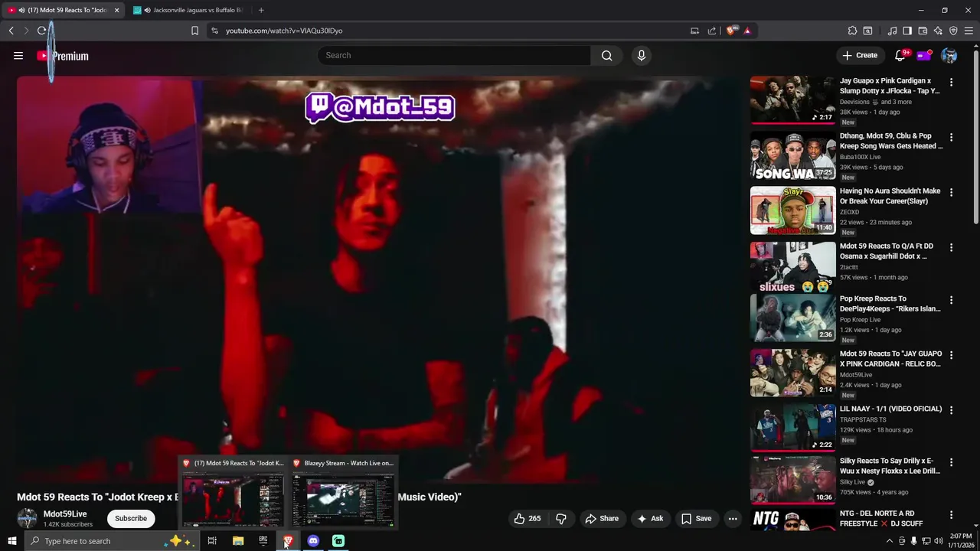Click the Share button under video
Viewport: 980px width, 551px height.
pyautogui.click(x=602, y=519)
